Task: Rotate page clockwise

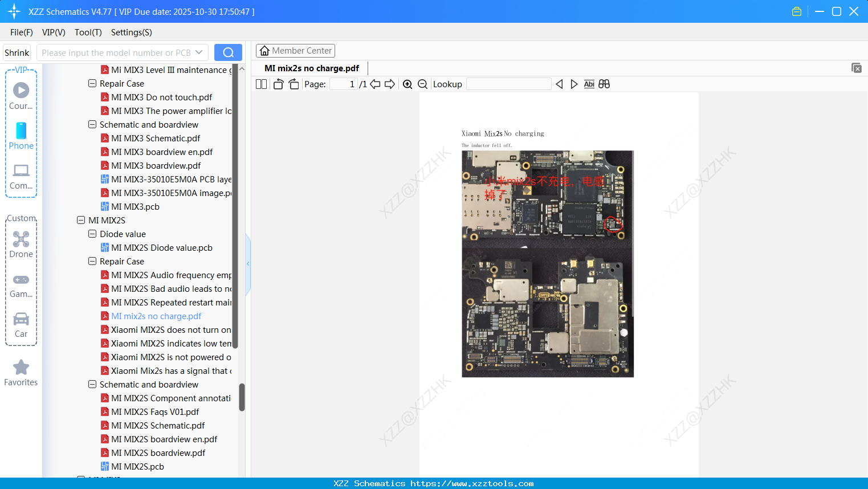Action: 294,84
